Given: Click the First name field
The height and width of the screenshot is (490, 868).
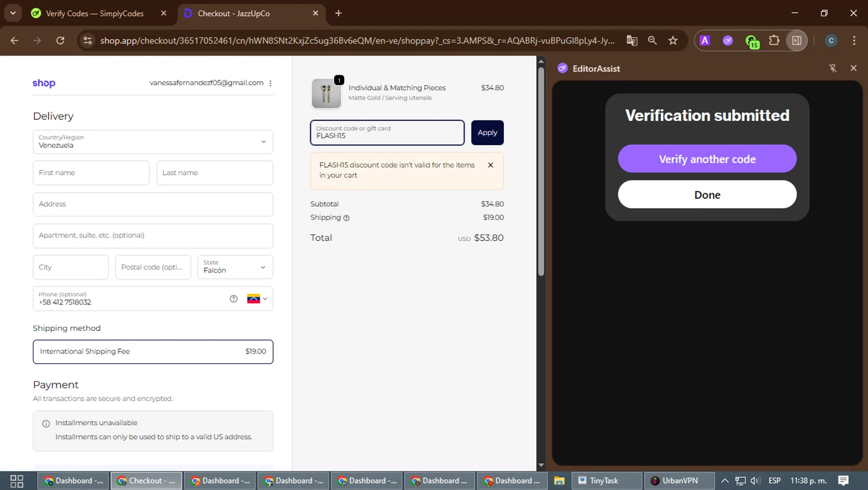Looking at the screenshot, I should pyautogui.click(x=91, y=173).
